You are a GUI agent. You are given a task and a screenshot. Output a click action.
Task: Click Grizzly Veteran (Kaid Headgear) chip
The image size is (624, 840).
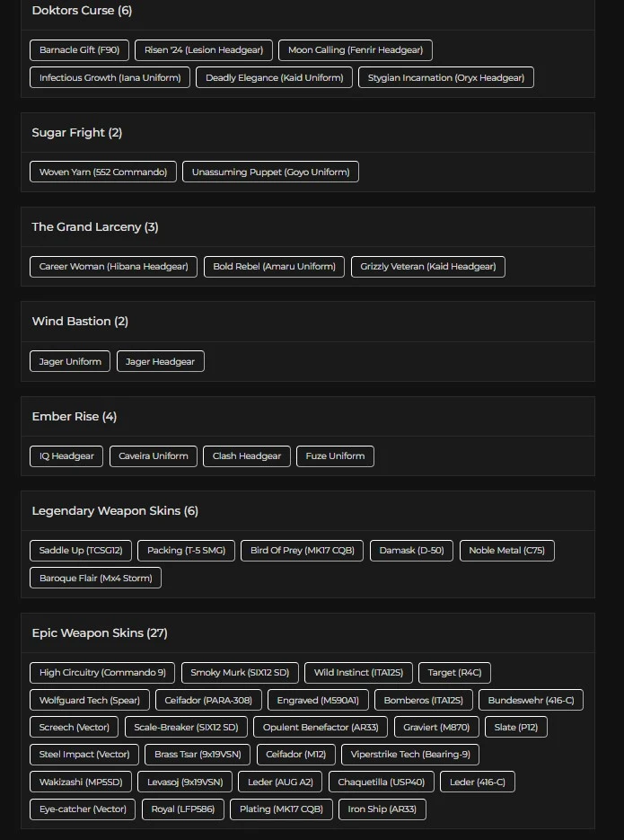(427, 267)
